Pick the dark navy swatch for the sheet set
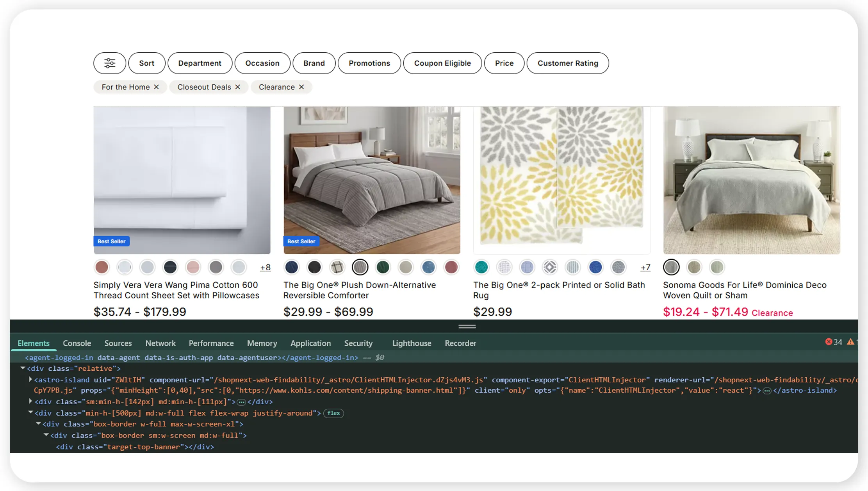Viewport: 868px width, 491px height. [170, 267]
